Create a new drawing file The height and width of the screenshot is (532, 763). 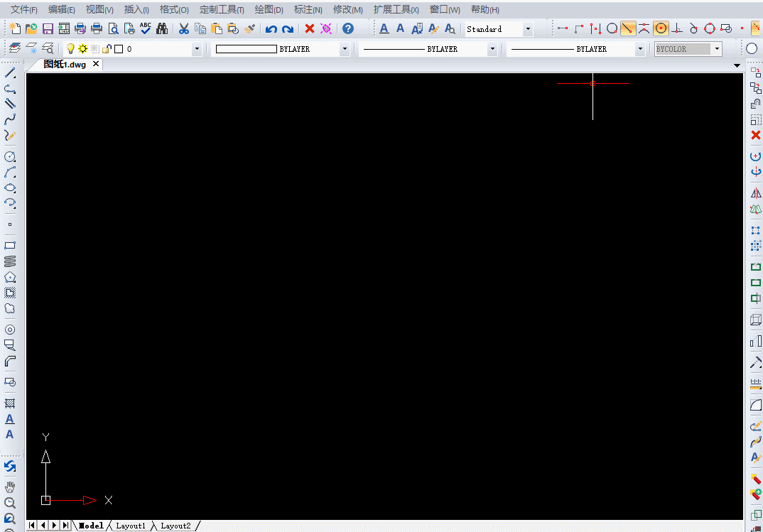tap(15, 28)
